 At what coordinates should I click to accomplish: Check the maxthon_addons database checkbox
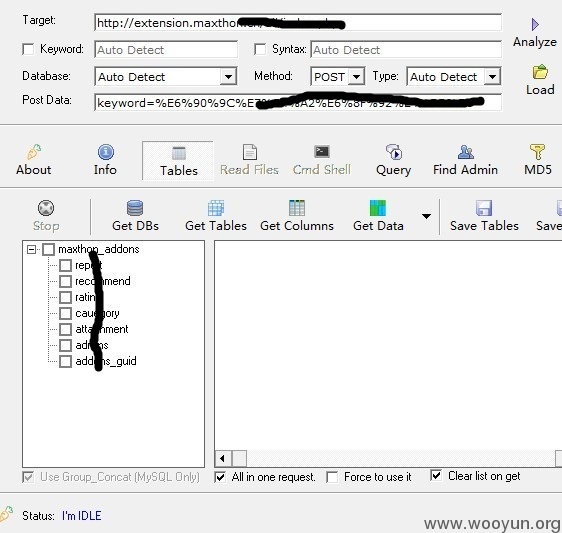coord(48,249)
